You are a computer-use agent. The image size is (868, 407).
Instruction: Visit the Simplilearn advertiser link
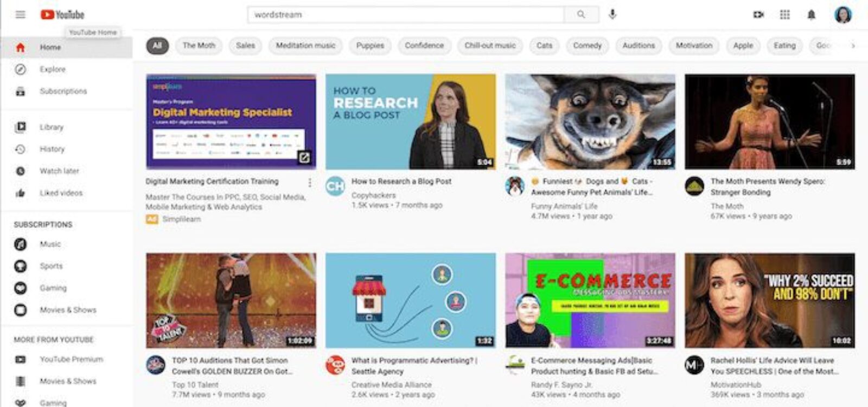pos(182,219)
